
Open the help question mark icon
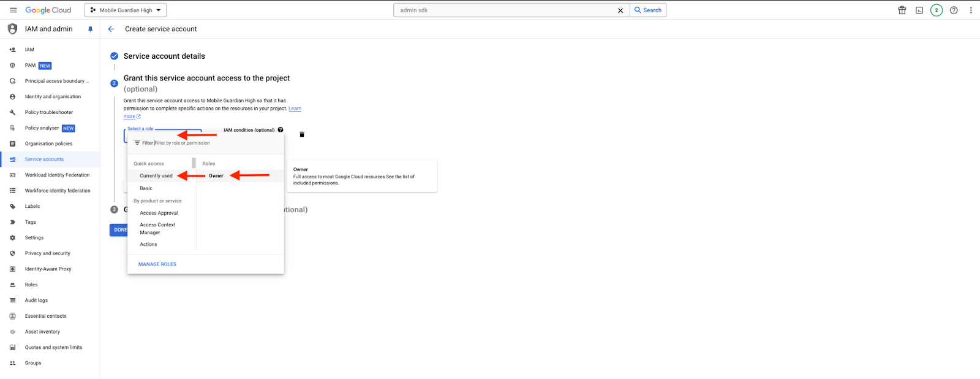[954, 10]
